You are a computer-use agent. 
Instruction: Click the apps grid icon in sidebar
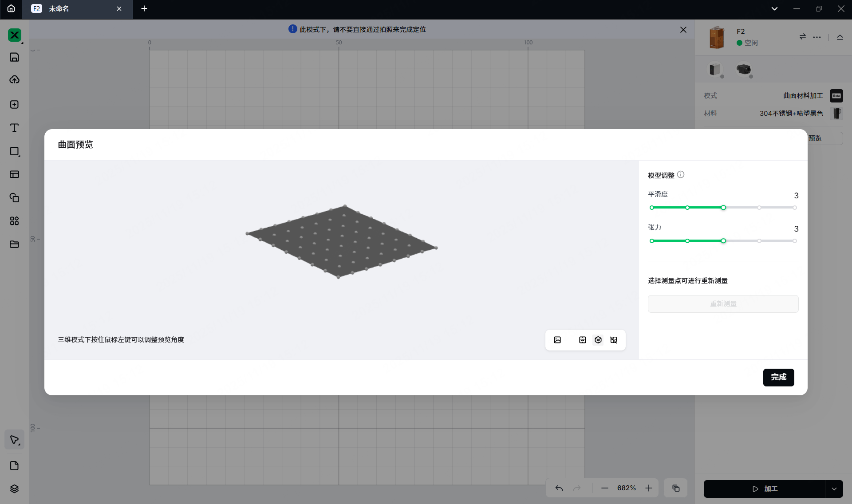point(14,220)
